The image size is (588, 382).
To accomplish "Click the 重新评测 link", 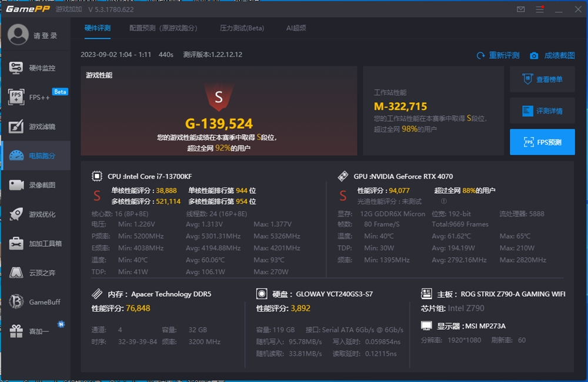I will point(504,55).
